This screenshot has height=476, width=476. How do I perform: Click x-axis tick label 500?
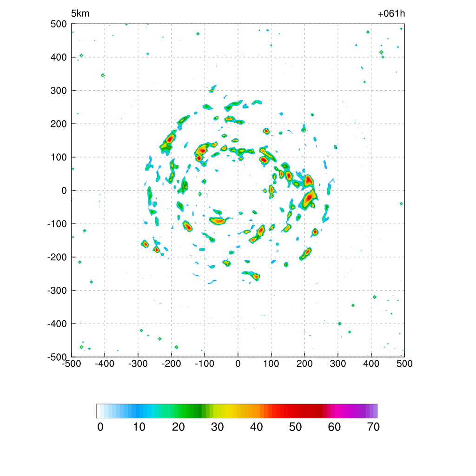(405, 364)
